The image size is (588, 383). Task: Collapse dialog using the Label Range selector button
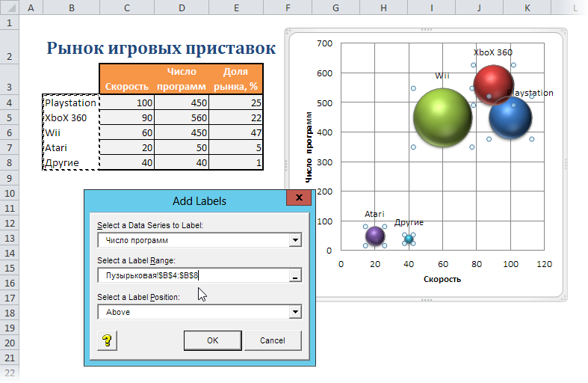pos(295,276)
